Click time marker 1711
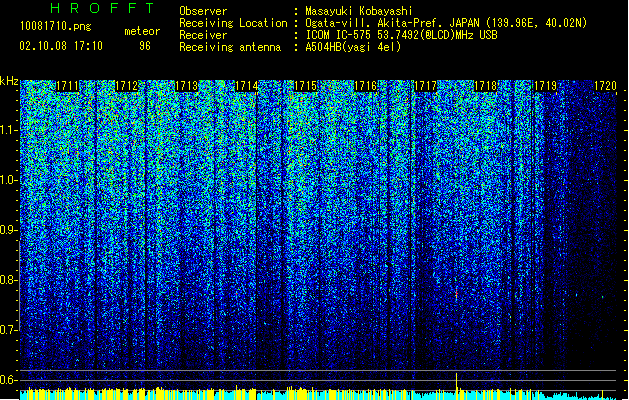629x400 pixels. 67,86
